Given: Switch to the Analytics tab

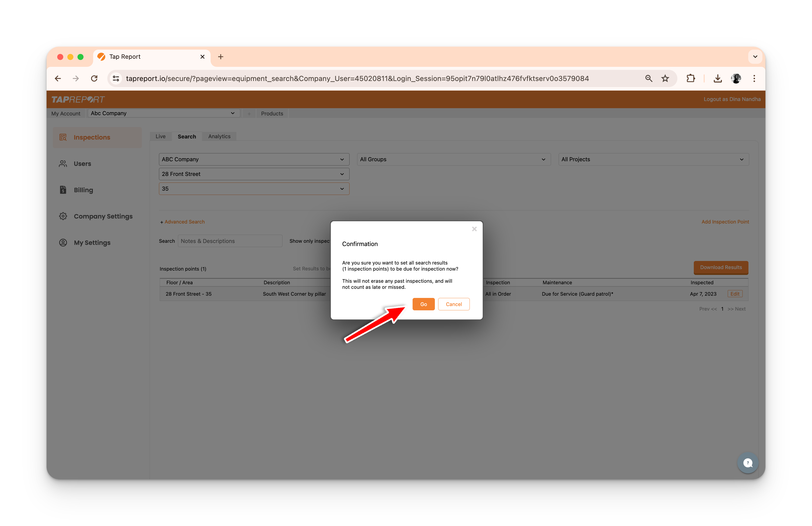Looking at the screenshot, I should pos(219,136).
